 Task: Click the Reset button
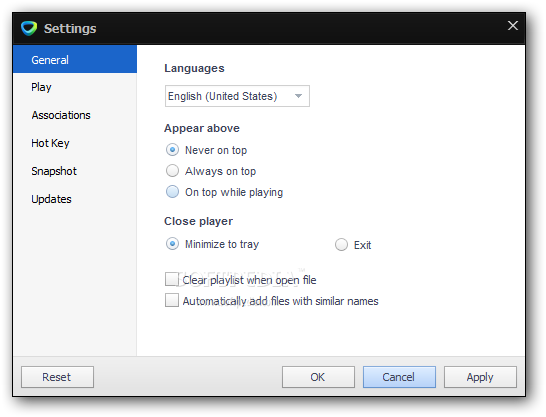(x=57, y=377)
